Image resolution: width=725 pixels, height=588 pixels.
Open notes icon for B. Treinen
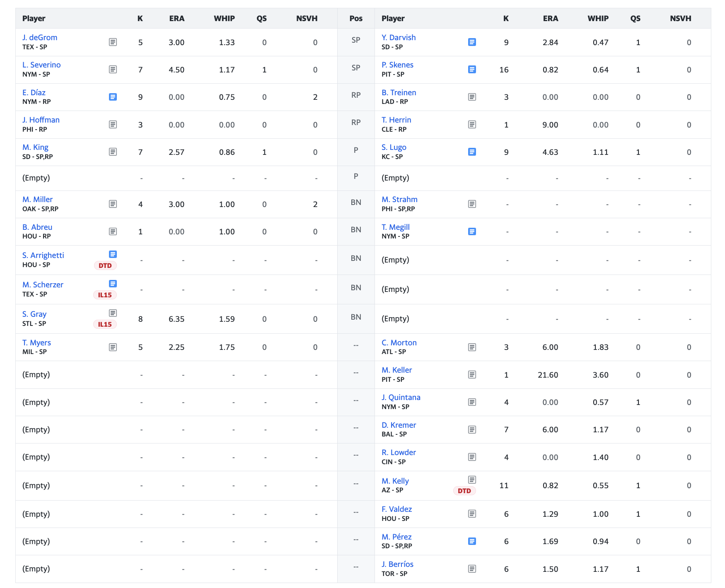(472, 97)
